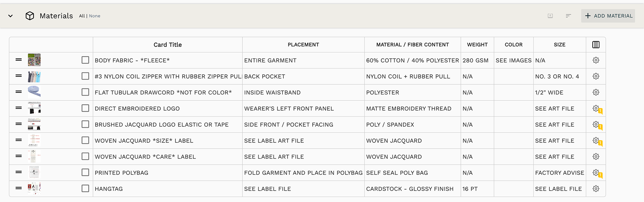Click None to deselect materials
The image size is (644, 202).
pyautogui.click(x=95, y=16)
